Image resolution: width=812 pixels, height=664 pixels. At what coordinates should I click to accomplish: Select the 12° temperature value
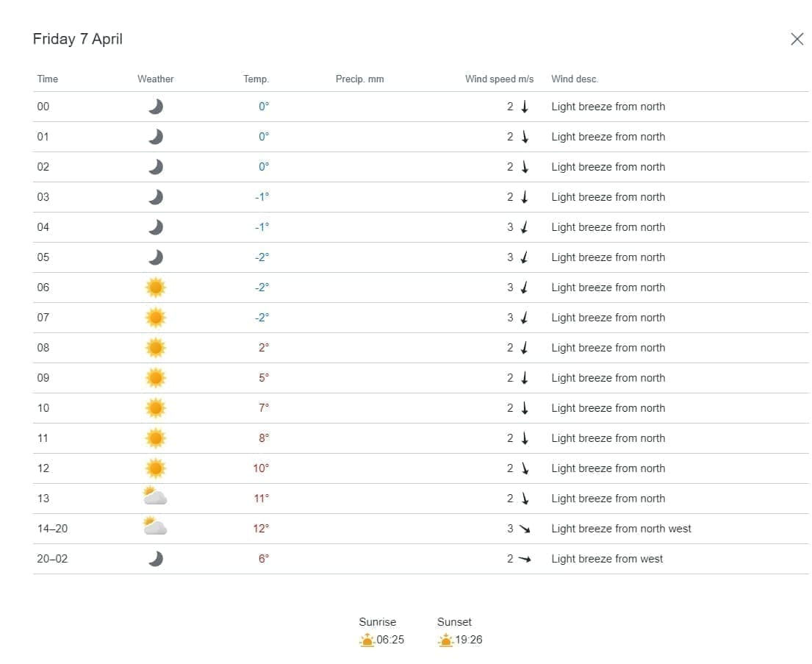[x=261, y=529]
